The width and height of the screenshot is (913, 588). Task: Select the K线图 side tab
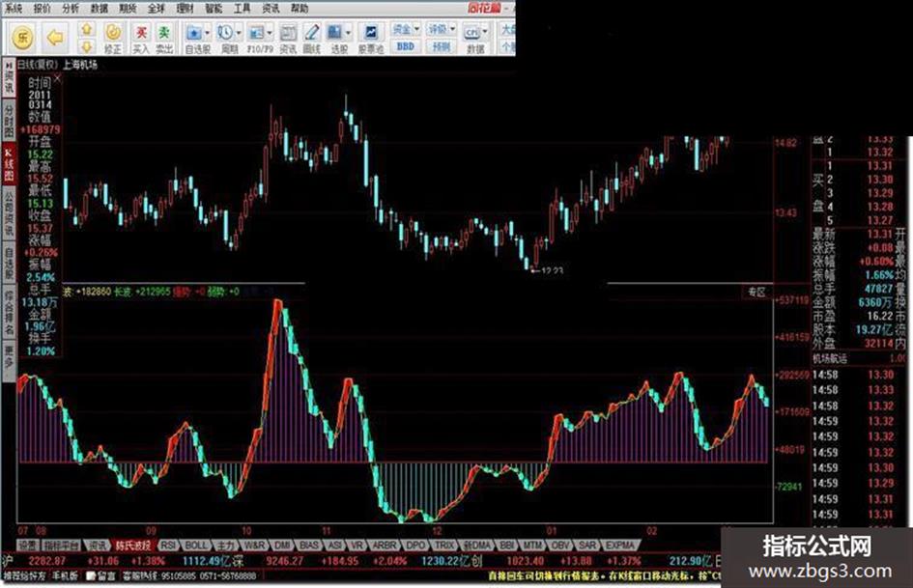click(x=9, y=165)
